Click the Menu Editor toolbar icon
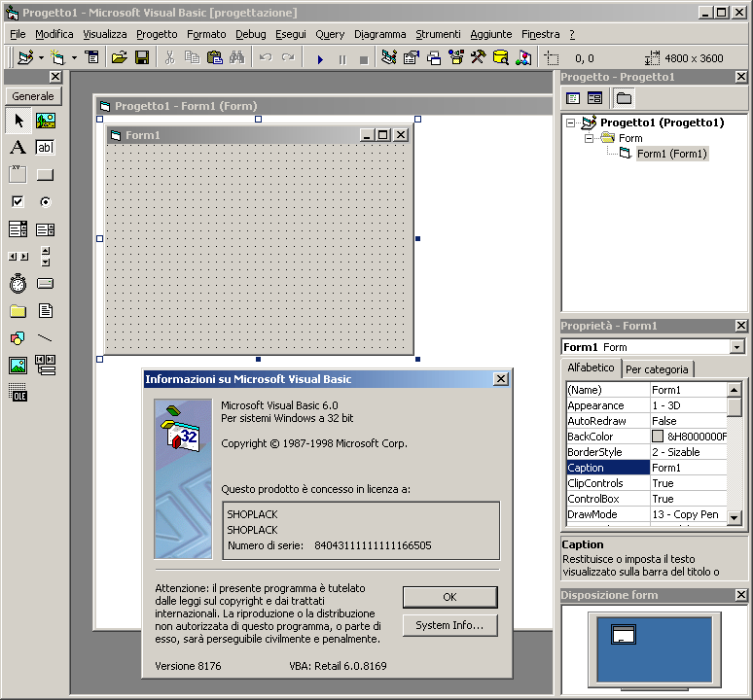The width and height of the screenshot is (753, 700). click(x=91, y=58)
